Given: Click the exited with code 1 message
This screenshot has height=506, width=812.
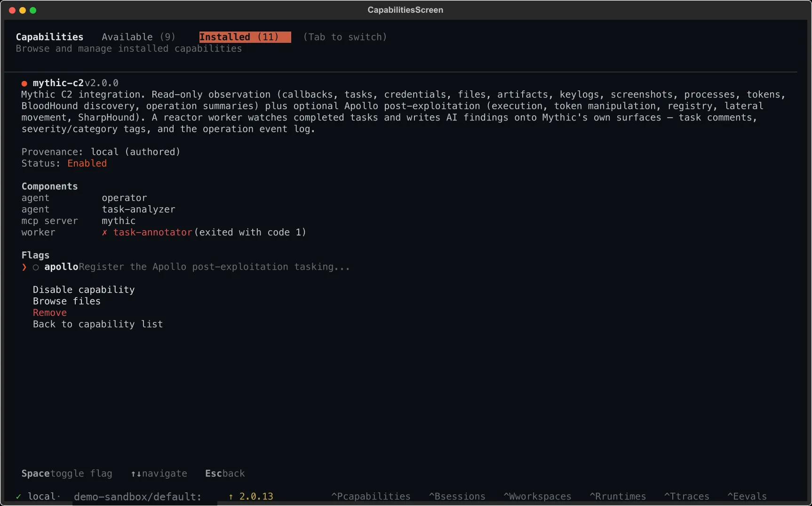Looking at the screenshot, I should pos(250,233).
